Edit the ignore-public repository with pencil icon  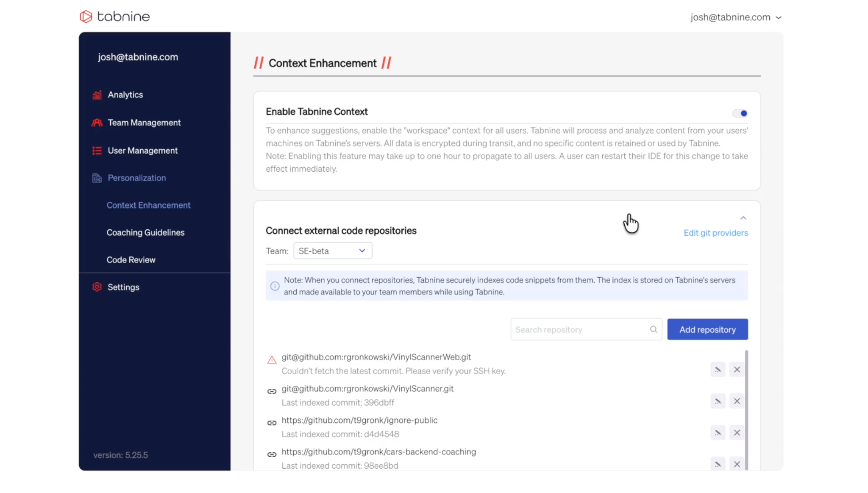tap(718, 433)
